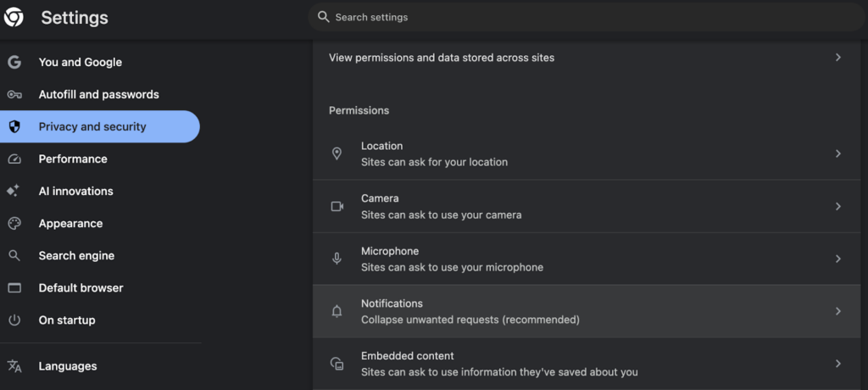Click the translate icon for Languages
This screenshot has height=390, width=868.
[14, 366]
